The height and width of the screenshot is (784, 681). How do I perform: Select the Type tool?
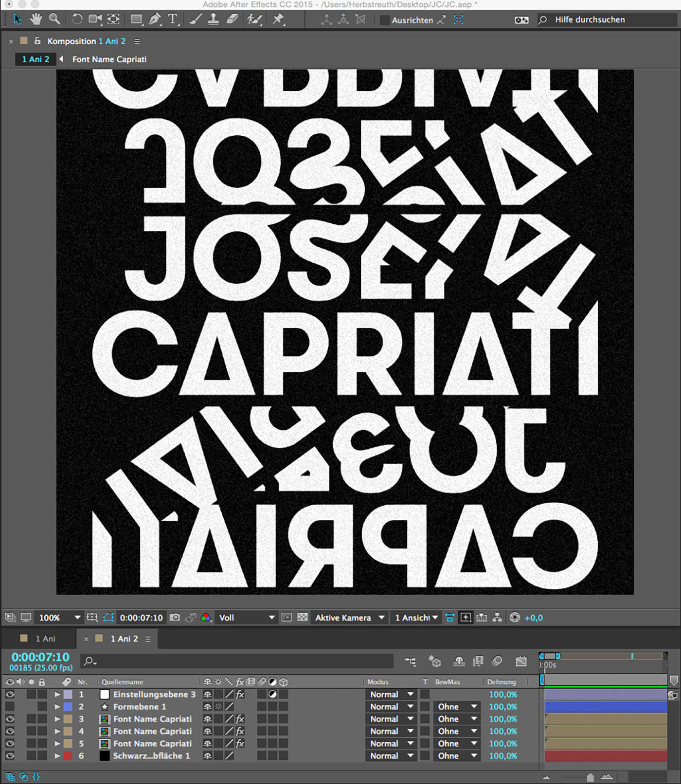[173, 19]
